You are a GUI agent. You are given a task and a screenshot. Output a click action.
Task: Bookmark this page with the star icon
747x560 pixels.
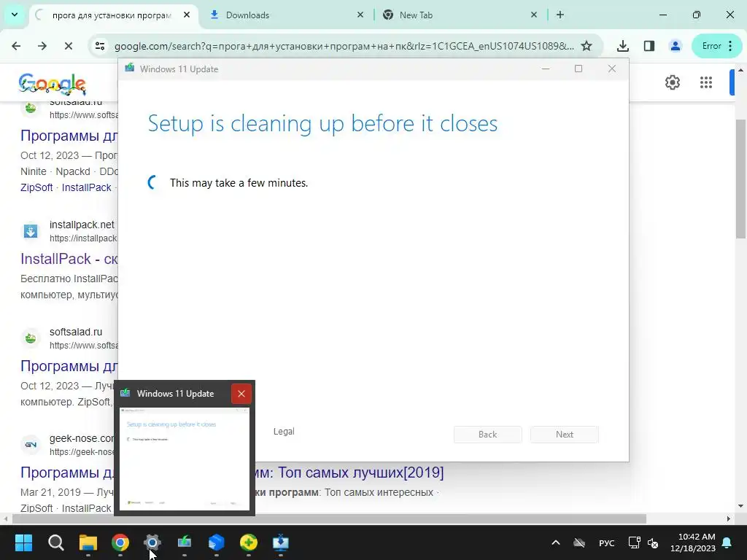pyautogui.click(x=587, y=46)
